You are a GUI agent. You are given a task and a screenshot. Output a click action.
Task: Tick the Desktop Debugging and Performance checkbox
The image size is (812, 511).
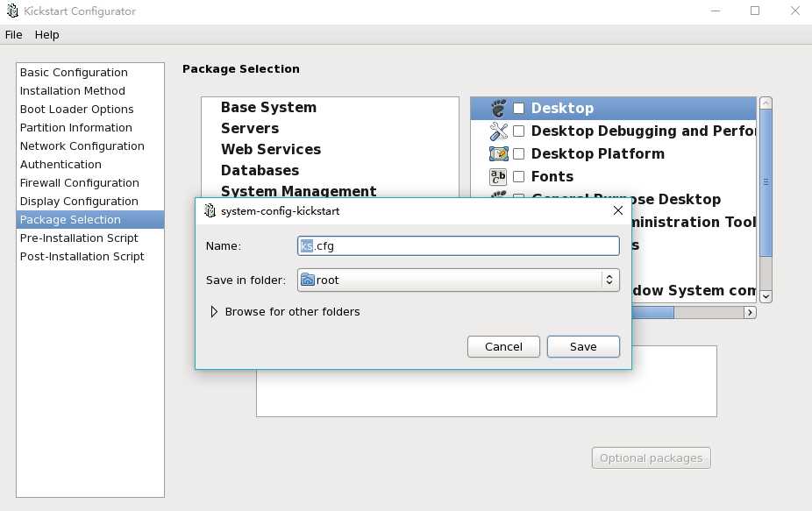(x=518, y=131)
